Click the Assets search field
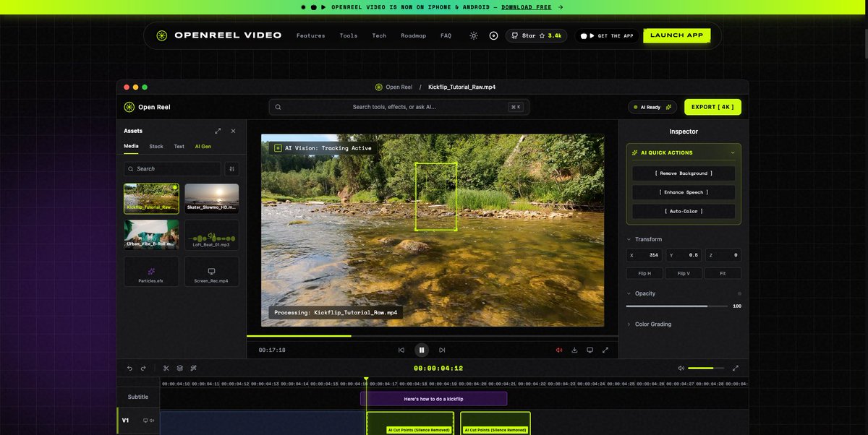This screenshot has width=868, height=435. pyautogui.click(x=172, y=168)
